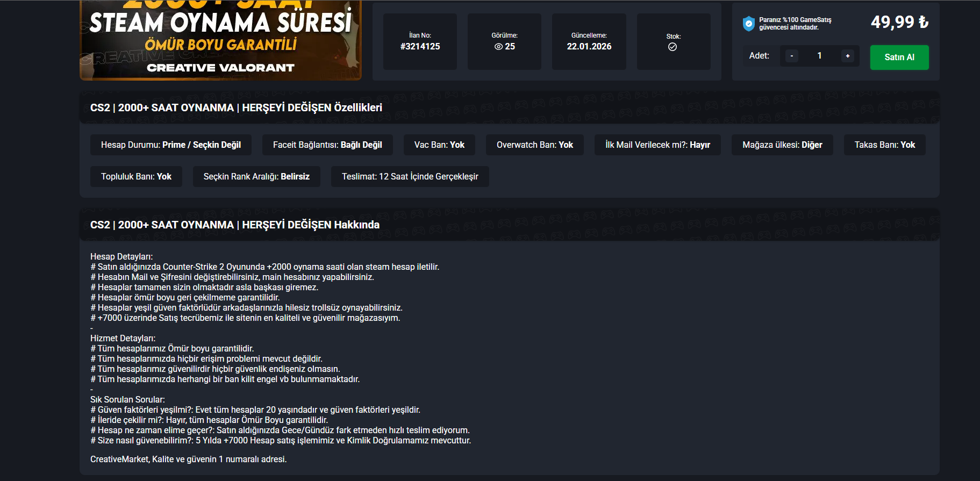The height and width of the screenshot is (481, 980).
Task: Click the green Satın Al button
Action: click(x=899, y=57)
